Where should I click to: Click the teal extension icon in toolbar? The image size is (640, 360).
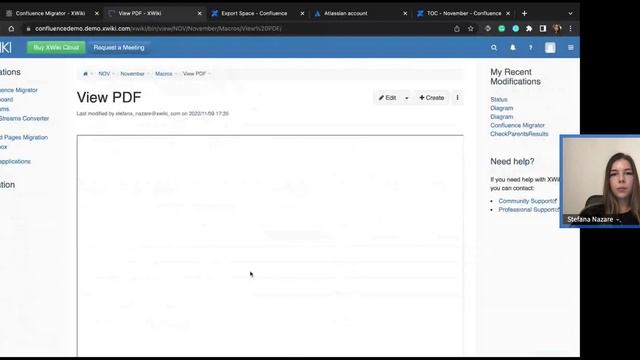tap(516, 29)
